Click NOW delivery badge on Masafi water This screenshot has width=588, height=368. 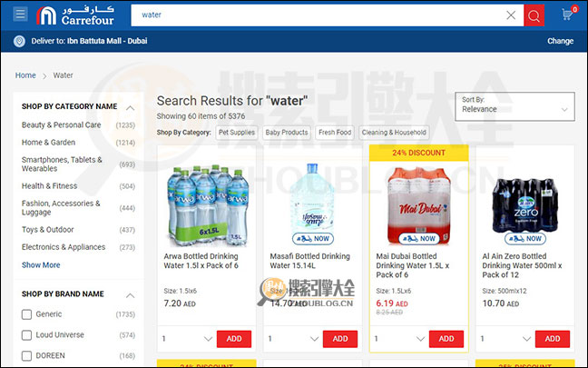(313, 238)
